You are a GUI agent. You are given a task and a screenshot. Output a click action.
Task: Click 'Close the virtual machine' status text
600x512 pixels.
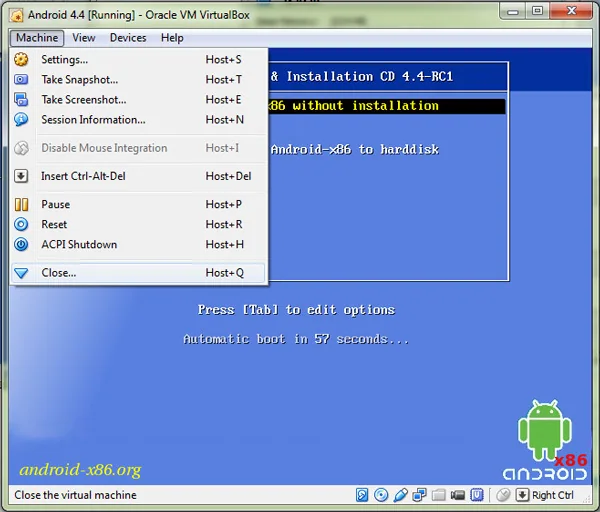(75, 495)
